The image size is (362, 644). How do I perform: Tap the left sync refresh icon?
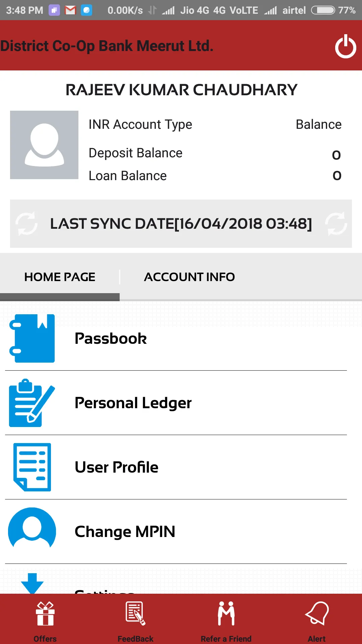[27, 224]
